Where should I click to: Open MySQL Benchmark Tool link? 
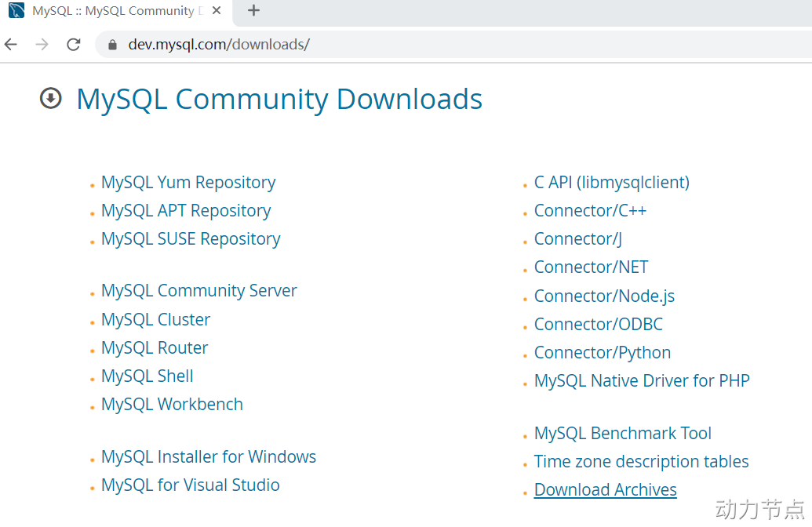622,434
